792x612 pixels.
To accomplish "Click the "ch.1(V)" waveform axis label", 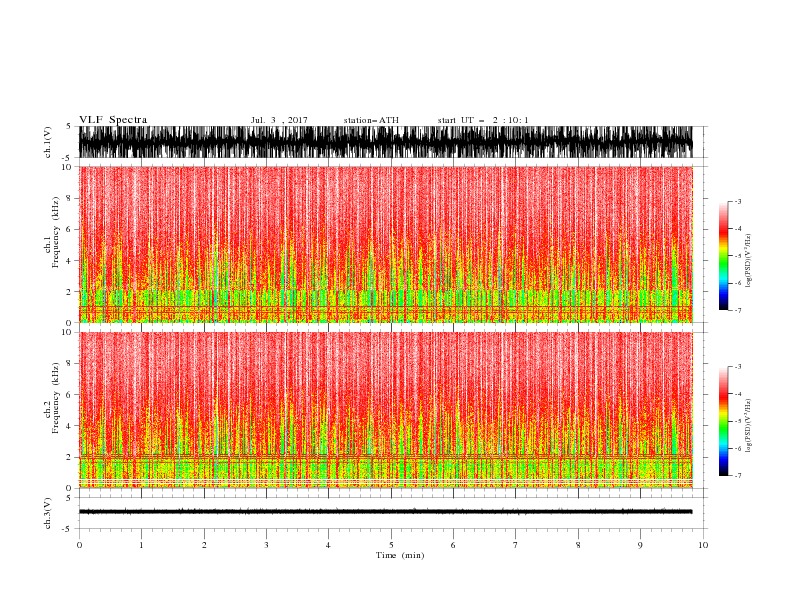I will click(x=48, y=142).
